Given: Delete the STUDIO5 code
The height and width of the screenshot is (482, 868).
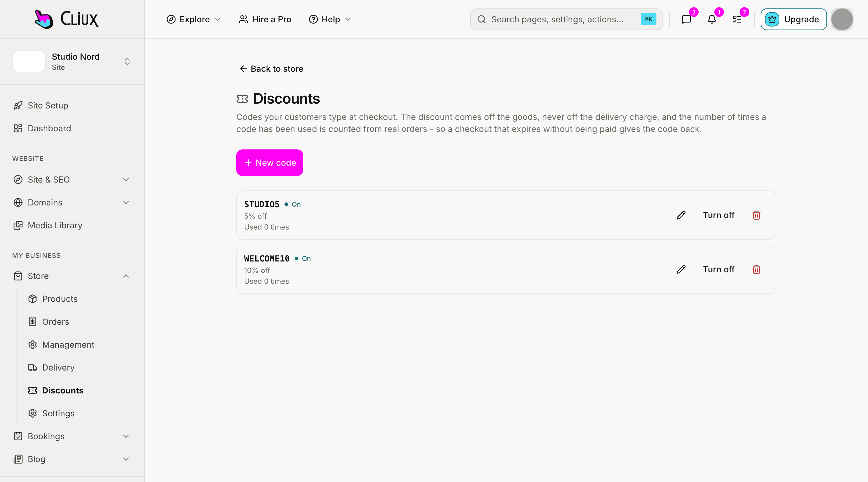Looking at the screenshot, I should (756, 215).
